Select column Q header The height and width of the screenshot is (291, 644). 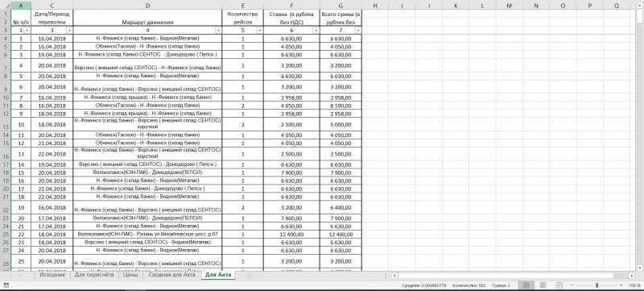point(617,6)
